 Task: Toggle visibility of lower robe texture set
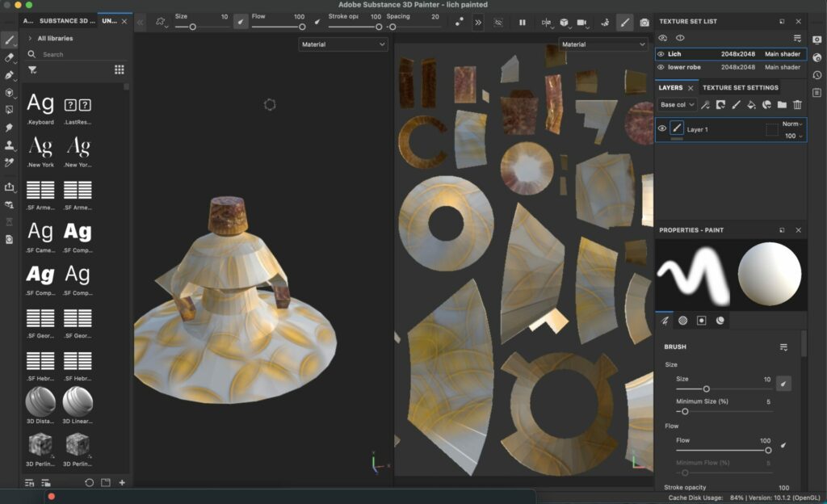661,67
